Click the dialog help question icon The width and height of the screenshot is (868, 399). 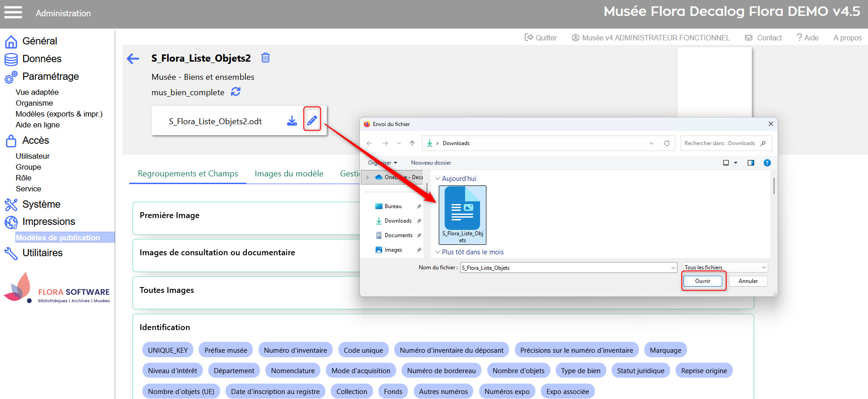pos(767,163)
